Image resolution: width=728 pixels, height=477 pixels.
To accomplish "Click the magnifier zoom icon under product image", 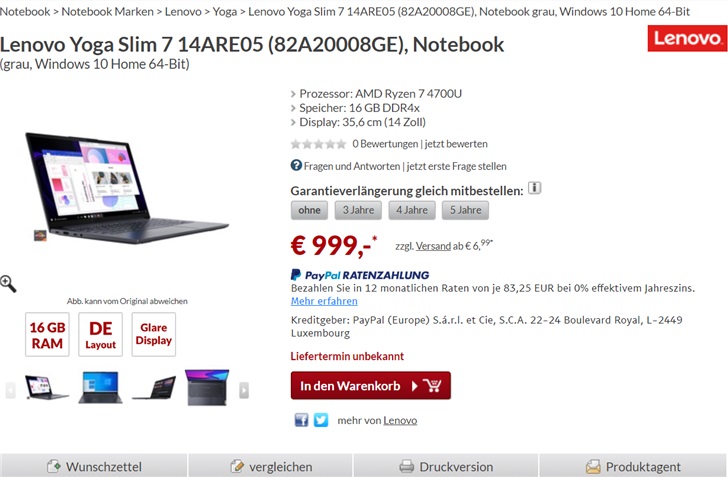I will (x=8, y=283).
